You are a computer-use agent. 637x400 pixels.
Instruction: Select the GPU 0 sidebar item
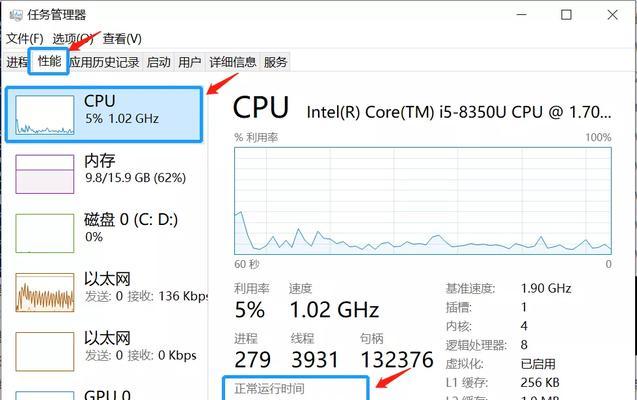pos(104,393)
